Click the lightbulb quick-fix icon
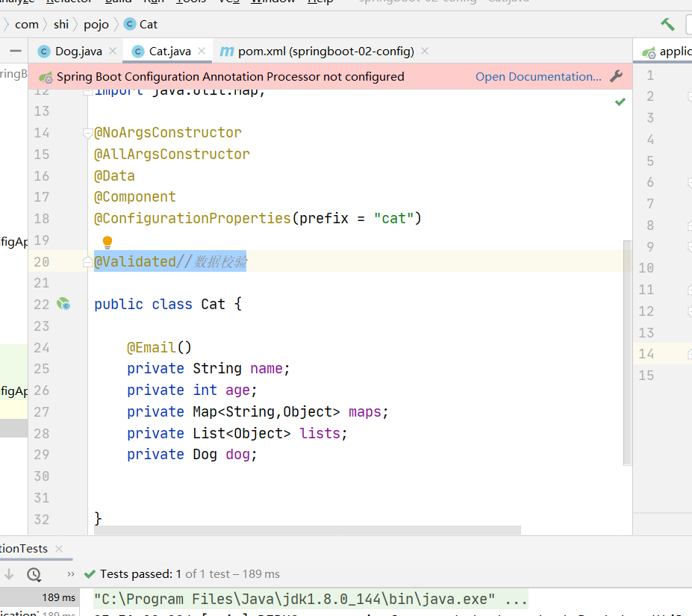Image resolution: width=692 pixels, height=616 pixels. tap(107, 242)
